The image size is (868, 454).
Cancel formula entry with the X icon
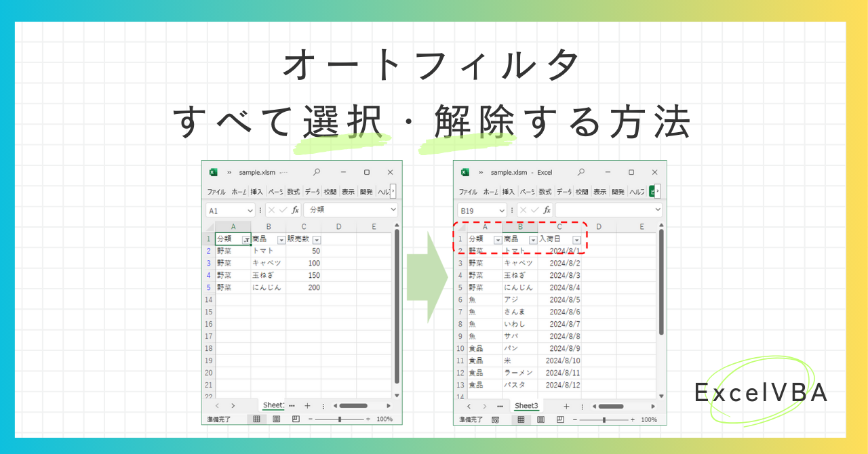click(523, 210)
